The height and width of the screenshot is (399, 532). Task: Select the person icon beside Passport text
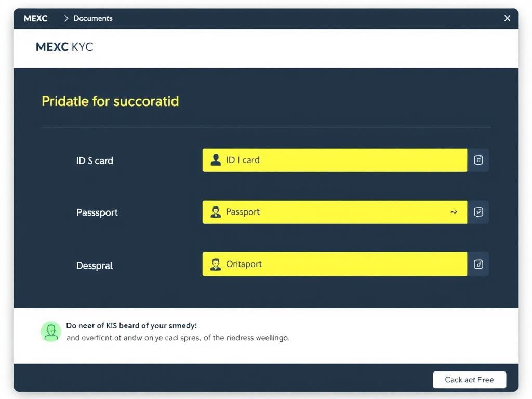click(215, 212)
